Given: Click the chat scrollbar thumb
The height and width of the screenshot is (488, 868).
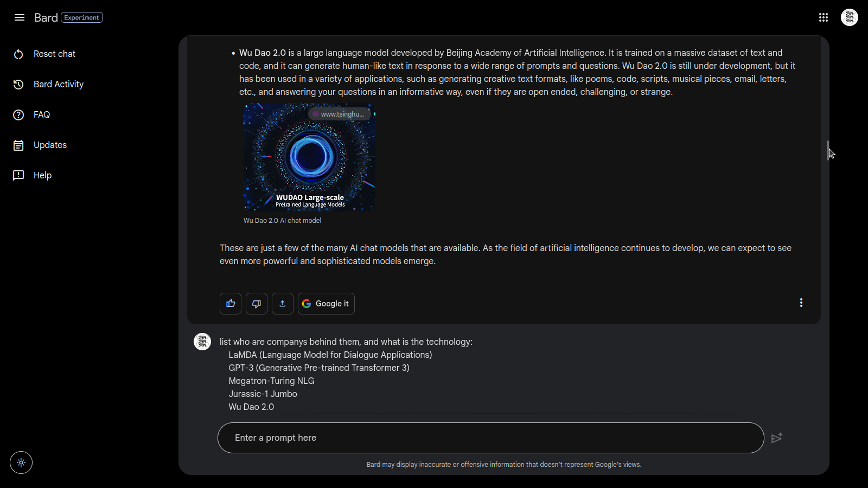Looking at the screenshot, I should (828, 150).
